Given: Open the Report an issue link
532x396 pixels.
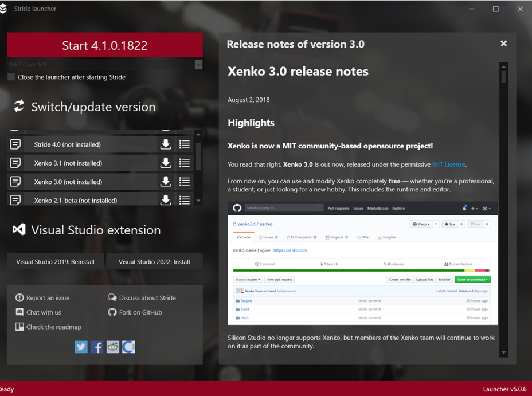Looking at the screenshot, I should pos(42,297).
